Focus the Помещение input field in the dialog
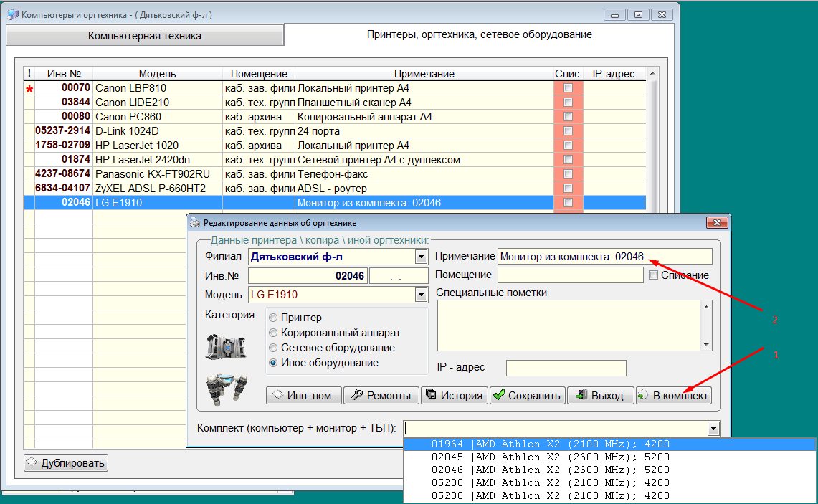Image resolution: width=818 pixels, height=504 pixels. coord(570,275)
